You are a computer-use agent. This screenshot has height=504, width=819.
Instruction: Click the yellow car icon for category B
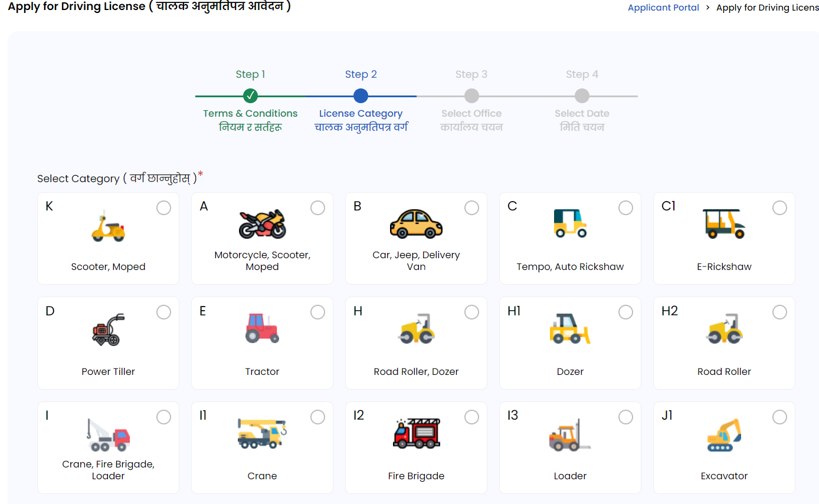click(x=416, y=224)
